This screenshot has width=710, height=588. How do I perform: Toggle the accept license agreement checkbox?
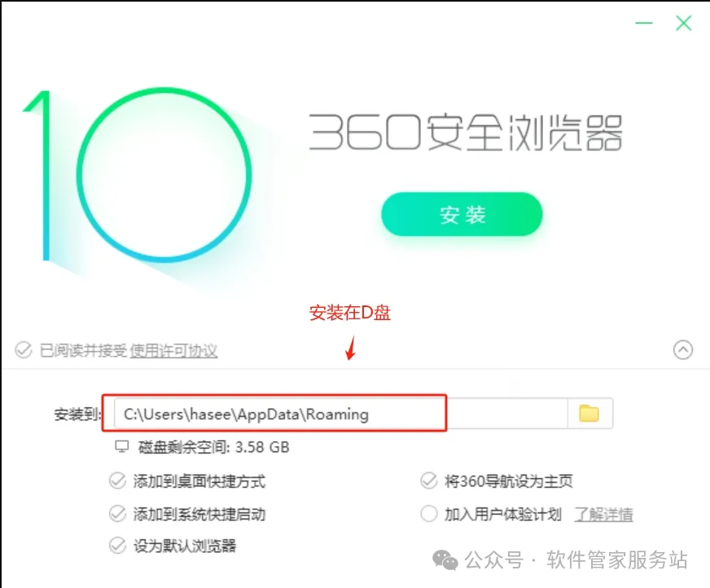pos(24,350)
